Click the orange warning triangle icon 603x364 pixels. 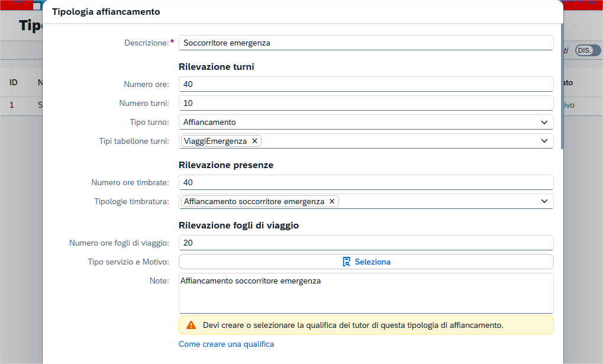[191, 325]
